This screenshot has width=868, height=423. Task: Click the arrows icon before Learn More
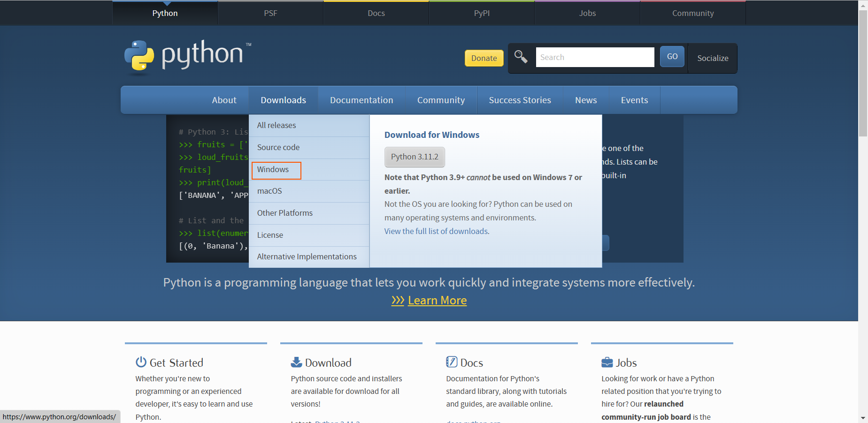pyautogui.click(x=398, y=300)
